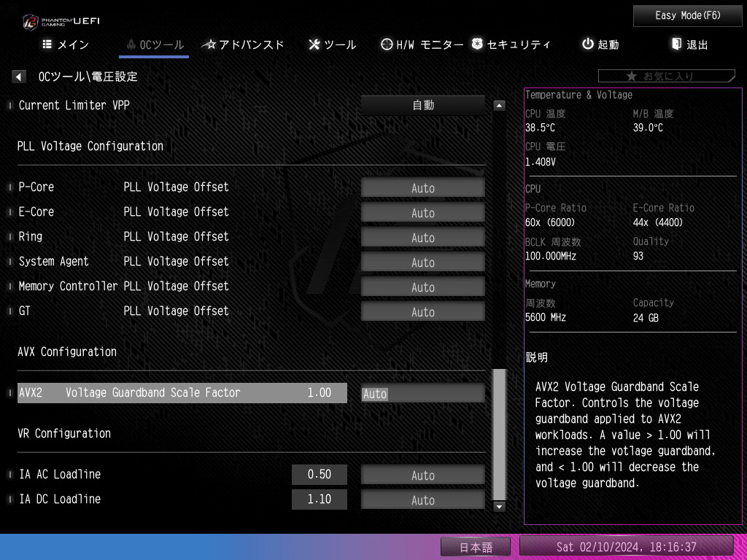Click the BCLK 100.000MHz value
The width and height of the screenshot is (747, 560).
(x=551, y=256)
